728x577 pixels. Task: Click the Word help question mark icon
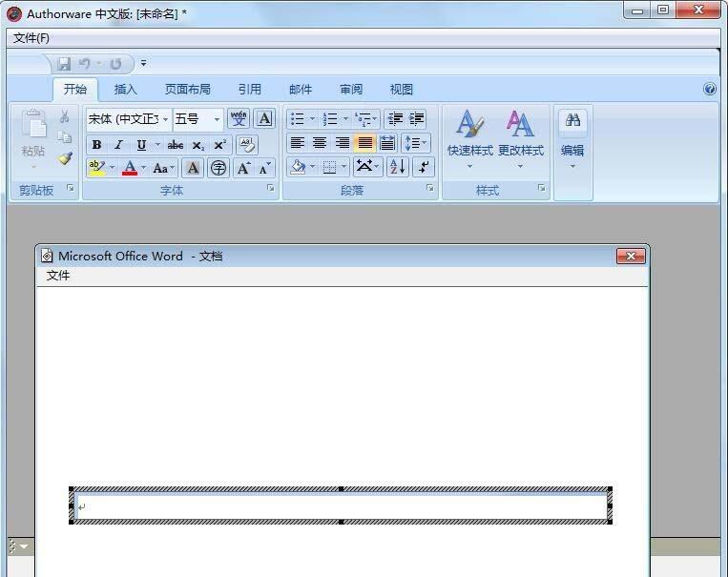[710, 89]
